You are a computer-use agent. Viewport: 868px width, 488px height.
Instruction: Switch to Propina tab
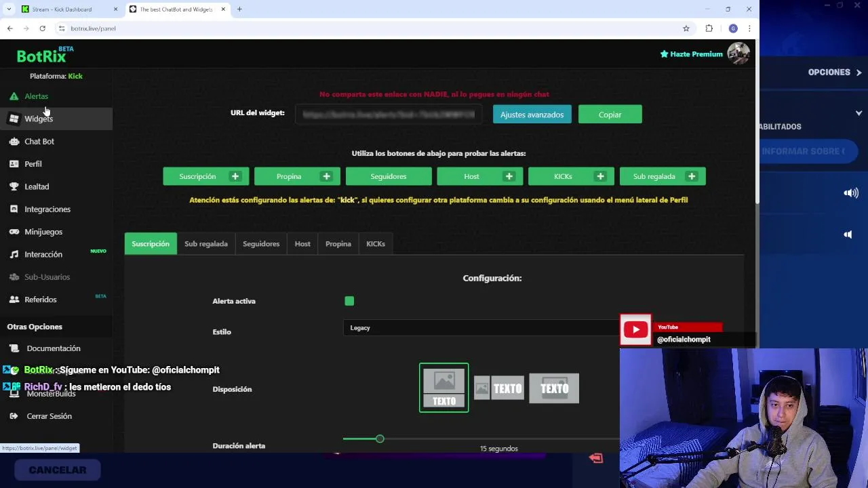point(338,244)
